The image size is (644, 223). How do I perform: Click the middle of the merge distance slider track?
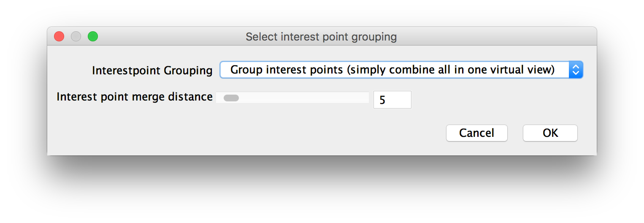[x=292, y=98]
